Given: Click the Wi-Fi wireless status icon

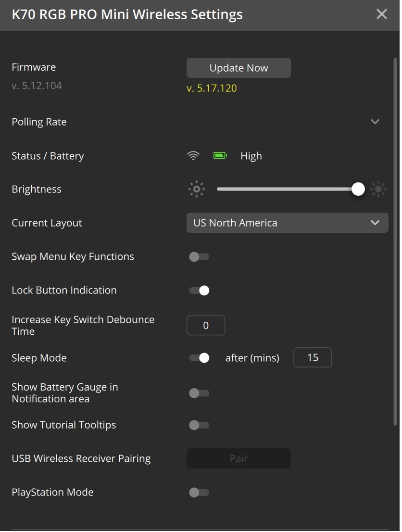Looking at the screenshot, I should pyautogui.click(x=193, y=156).
